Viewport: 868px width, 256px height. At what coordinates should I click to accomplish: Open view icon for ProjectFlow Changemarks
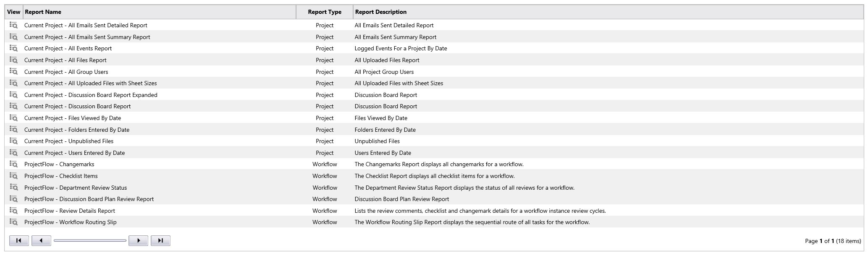coord(13,164)
